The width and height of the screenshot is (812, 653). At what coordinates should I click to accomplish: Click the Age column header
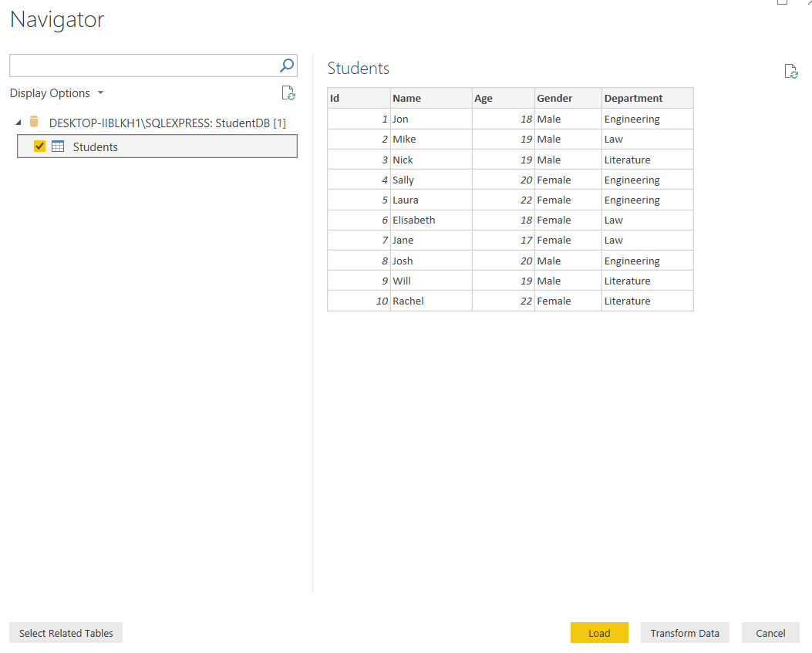[504, 99]
